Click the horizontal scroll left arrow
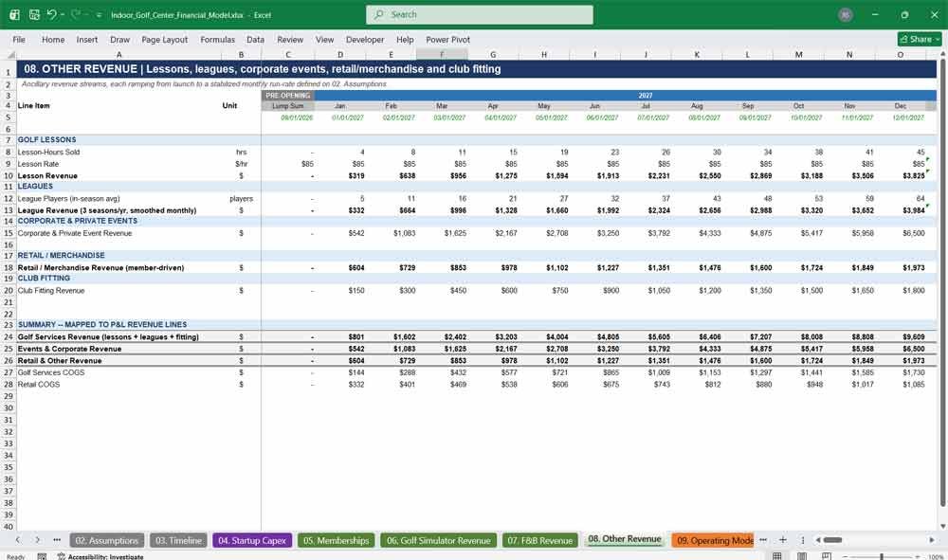This screenshot has width=948, height=560. click(818, 540)
